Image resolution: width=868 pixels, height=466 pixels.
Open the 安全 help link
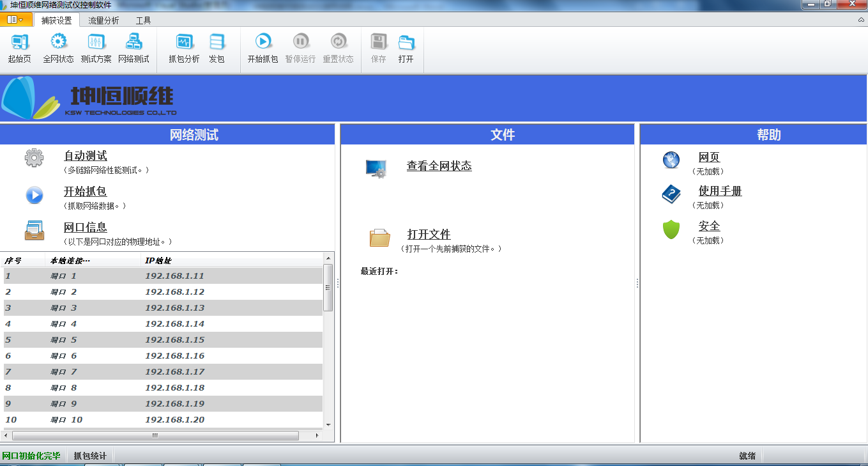[710, 226]
